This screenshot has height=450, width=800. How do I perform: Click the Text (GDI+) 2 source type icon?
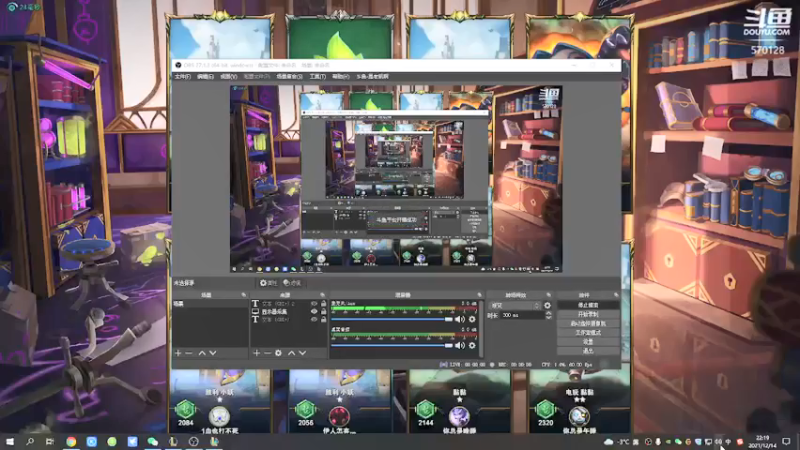click(255, 304)
